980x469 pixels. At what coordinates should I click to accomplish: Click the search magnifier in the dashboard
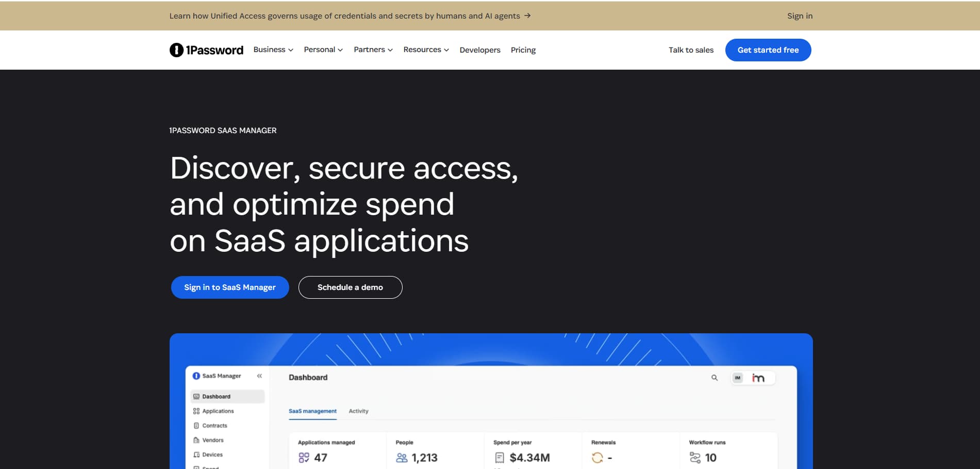click(715, 377)
